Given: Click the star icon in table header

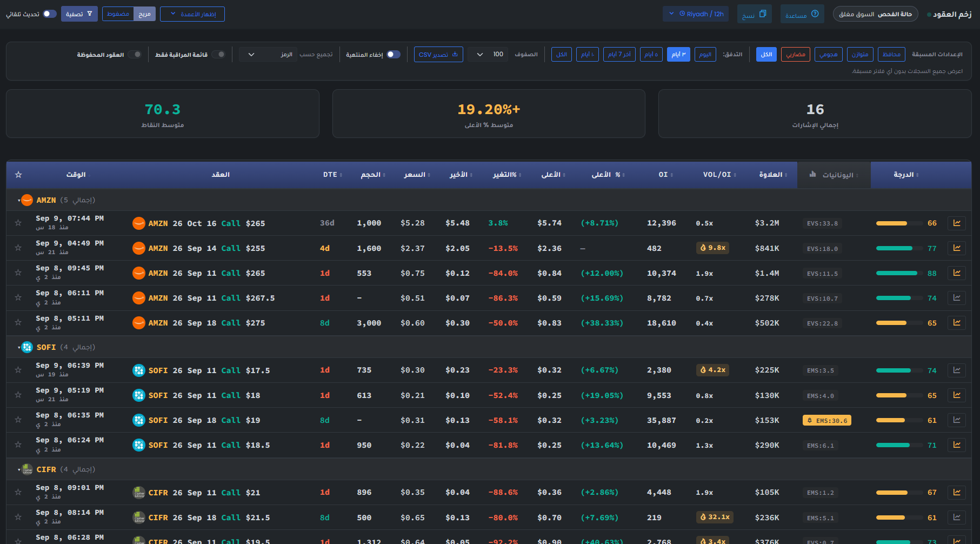Looking at the screenshot, I should [x=18, y=175].
